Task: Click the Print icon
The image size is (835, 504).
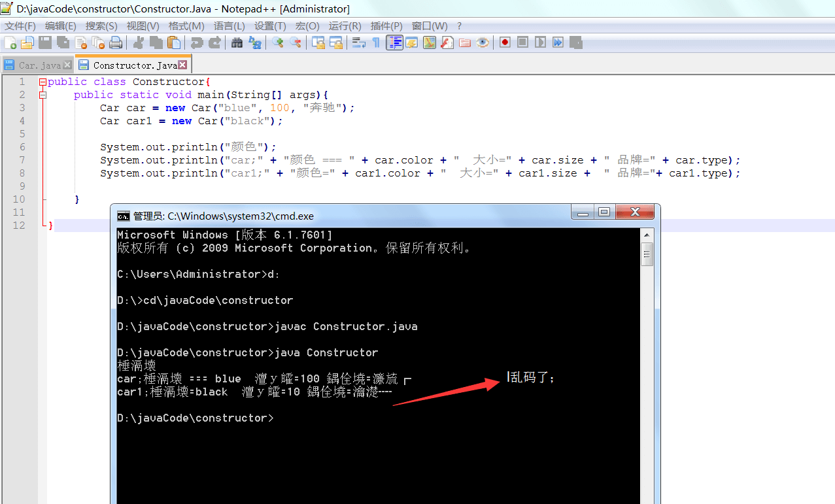Action: point(116,42)
